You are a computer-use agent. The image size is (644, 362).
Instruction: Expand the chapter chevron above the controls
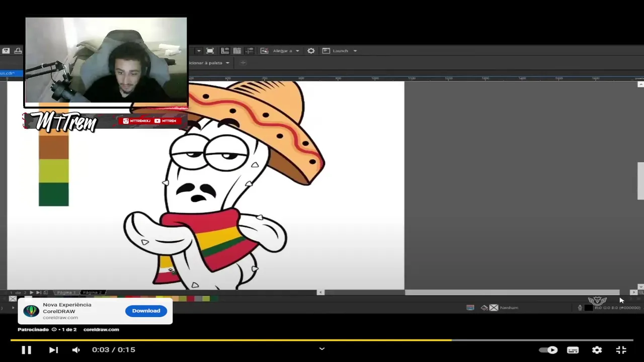pos(322,348)
